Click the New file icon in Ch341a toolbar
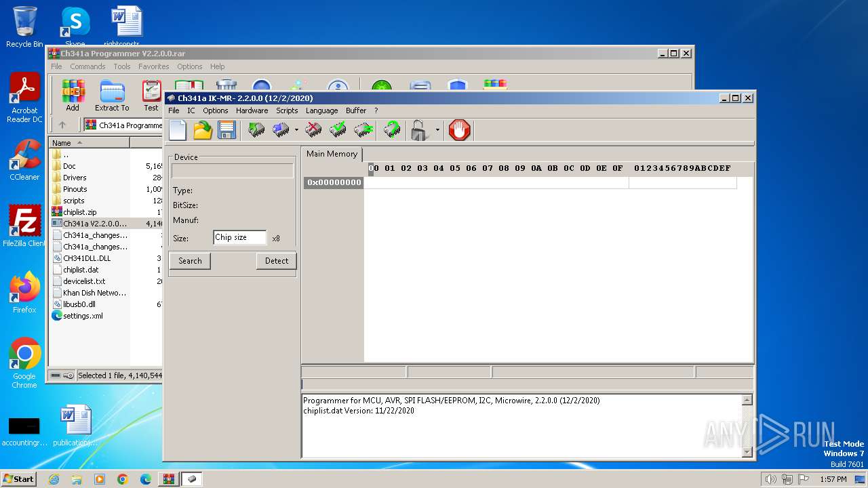868x488 pixels. pyautogui.click(x=178, y=130)
